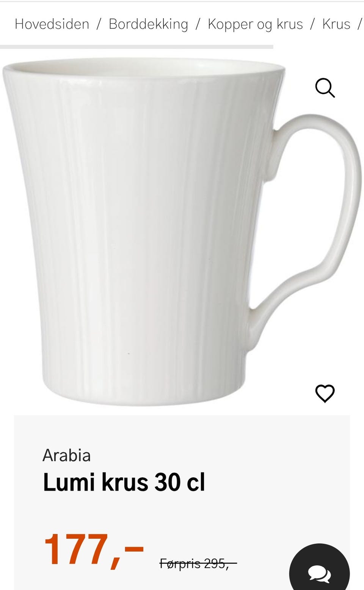Select the Lumi krus 30 cl title
Screen dimensions: 364x590
click(124, 482)
